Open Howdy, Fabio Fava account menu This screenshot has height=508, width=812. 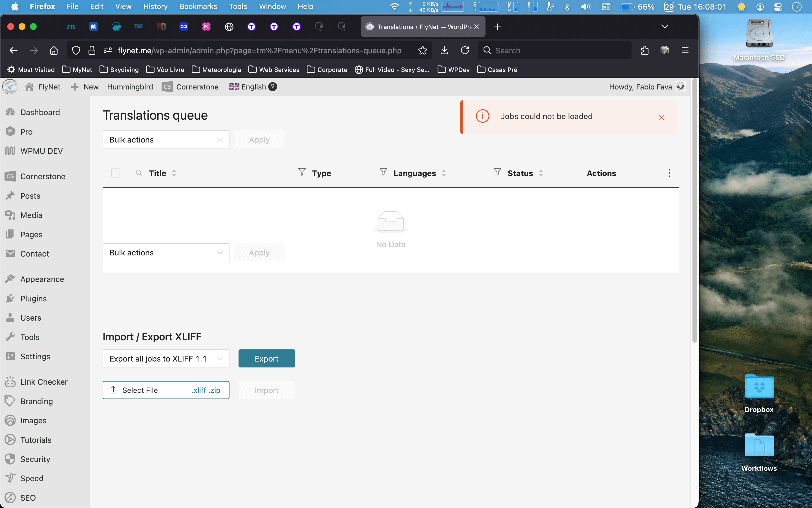click(647, 87)
